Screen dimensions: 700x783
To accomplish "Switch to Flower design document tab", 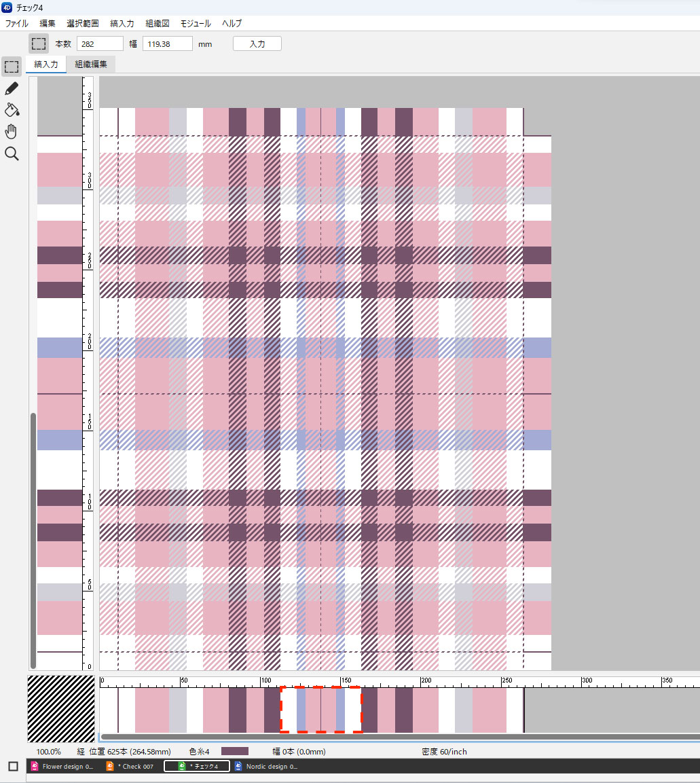I will point(67,766).
